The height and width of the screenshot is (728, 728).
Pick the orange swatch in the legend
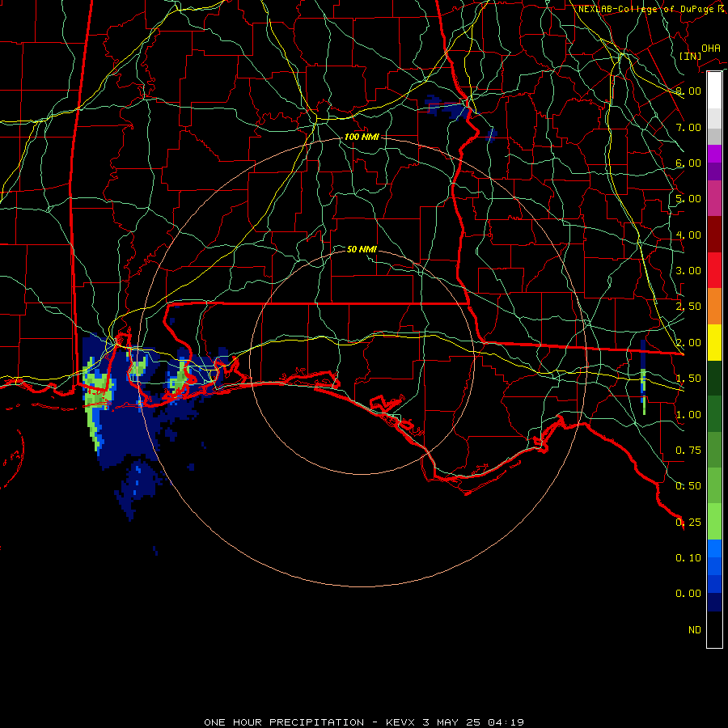(x=714, y=306)
